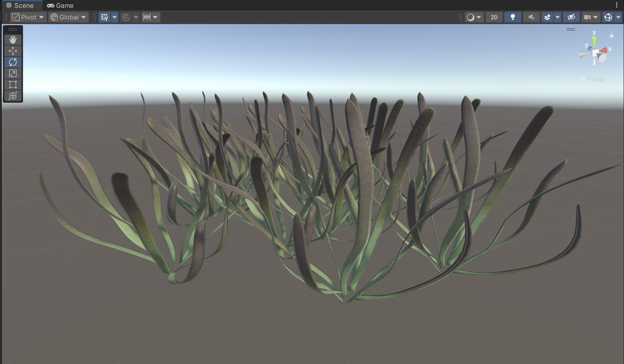Select the Move tool
This screenshot has height=364, width=624.
pos(13,51)
